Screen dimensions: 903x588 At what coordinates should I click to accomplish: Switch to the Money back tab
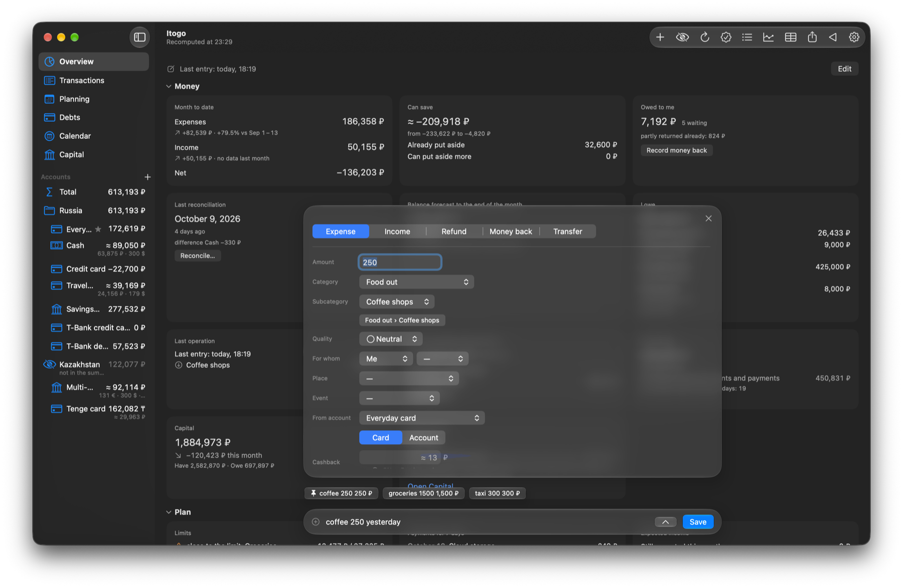(x=511, y=232)
